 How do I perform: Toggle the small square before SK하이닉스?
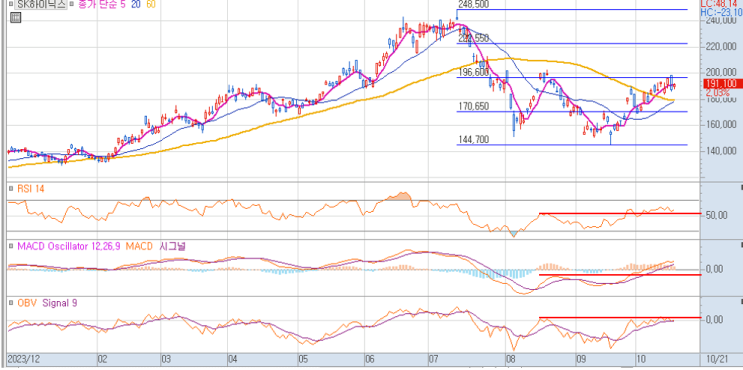pyautogui.click(x=10, y=5)
